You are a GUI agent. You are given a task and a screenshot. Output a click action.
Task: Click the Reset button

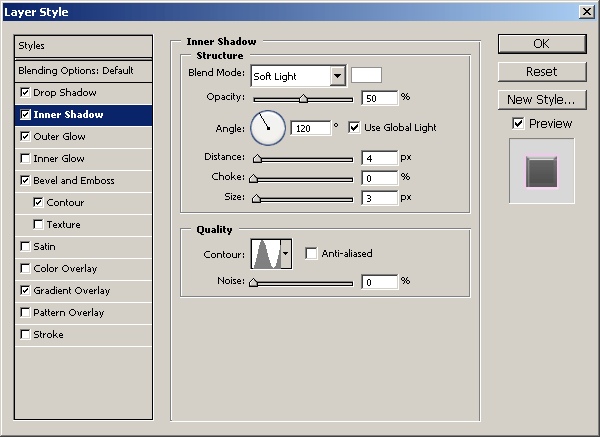coord(542,72)
